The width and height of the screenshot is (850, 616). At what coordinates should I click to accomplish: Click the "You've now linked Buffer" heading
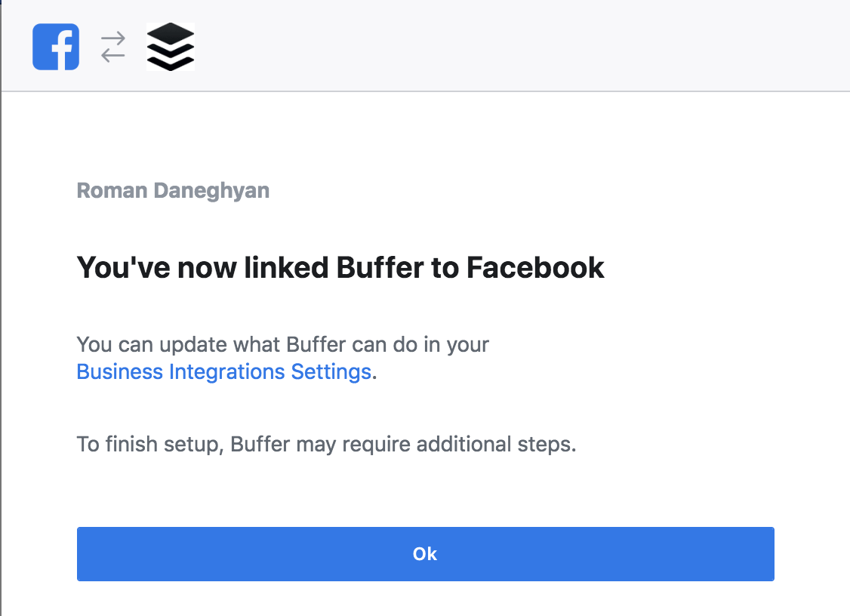[340, 267]
